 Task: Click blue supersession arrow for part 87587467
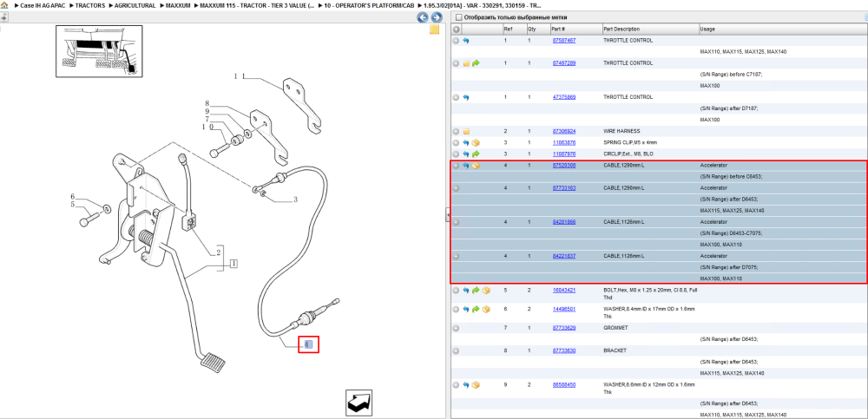click(465, 41)
